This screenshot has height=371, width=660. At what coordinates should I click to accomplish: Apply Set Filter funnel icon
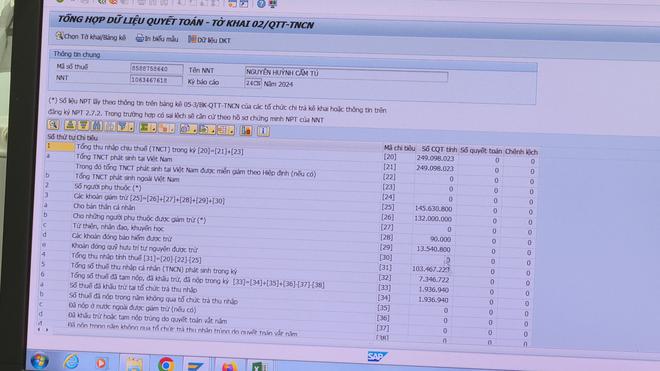point(122,126)
